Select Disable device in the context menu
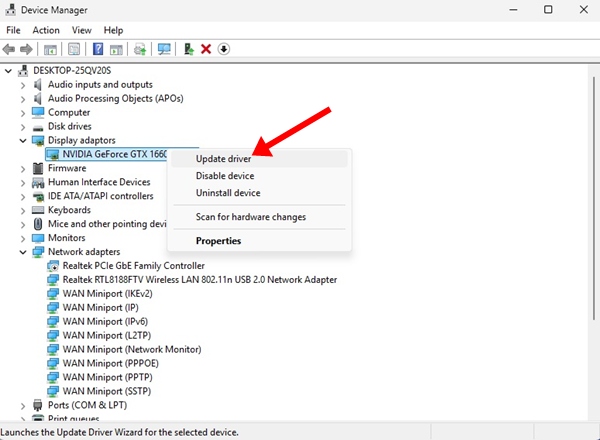This screenshot has width=600, height=440. click(x=227, y=176)
